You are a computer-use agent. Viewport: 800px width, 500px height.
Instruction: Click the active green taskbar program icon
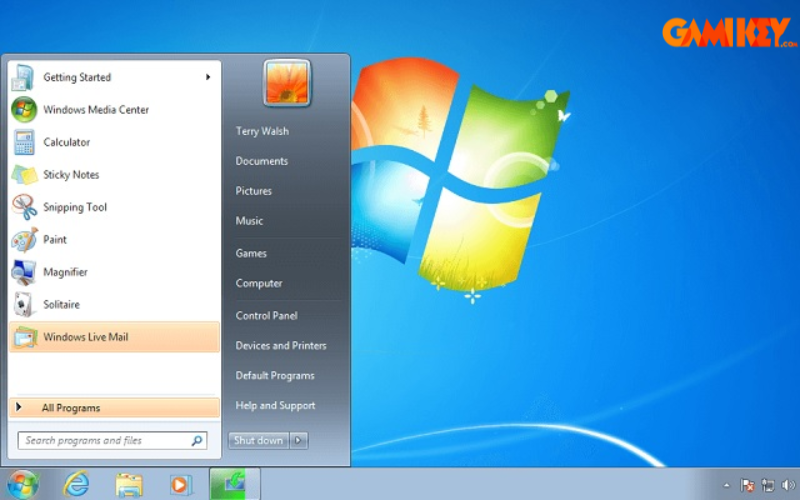[x=235, y=484]
